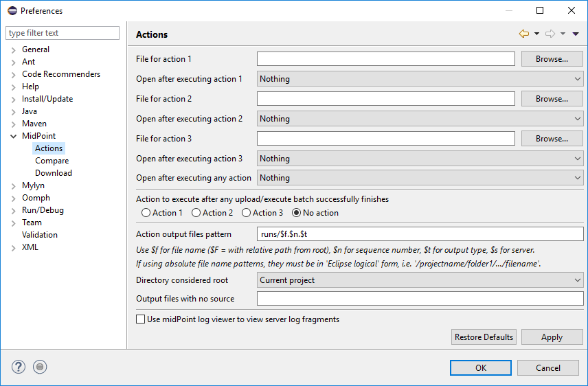The height and width of the screenshot is (386, 588).
Task: Select Compare under MidPoint
Action: (x=52, y=161)
